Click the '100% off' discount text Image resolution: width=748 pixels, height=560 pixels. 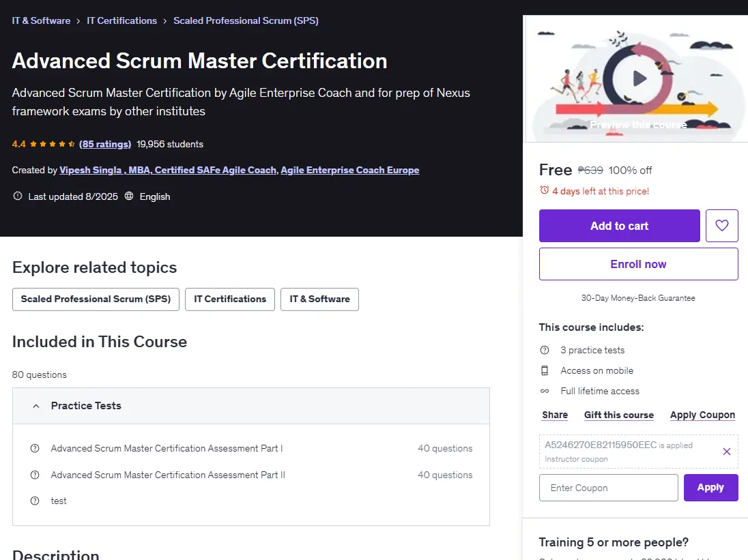click(630, 171)
